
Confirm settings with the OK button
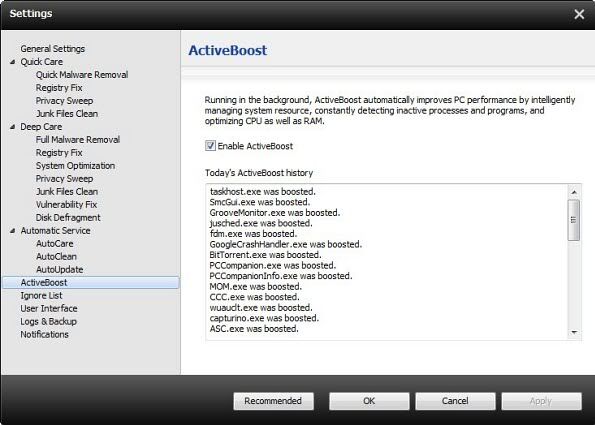click(369, 401)
